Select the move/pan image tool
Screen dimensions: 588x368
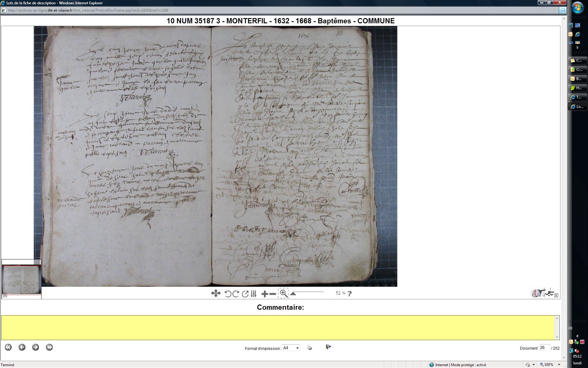tap(216, 293)
